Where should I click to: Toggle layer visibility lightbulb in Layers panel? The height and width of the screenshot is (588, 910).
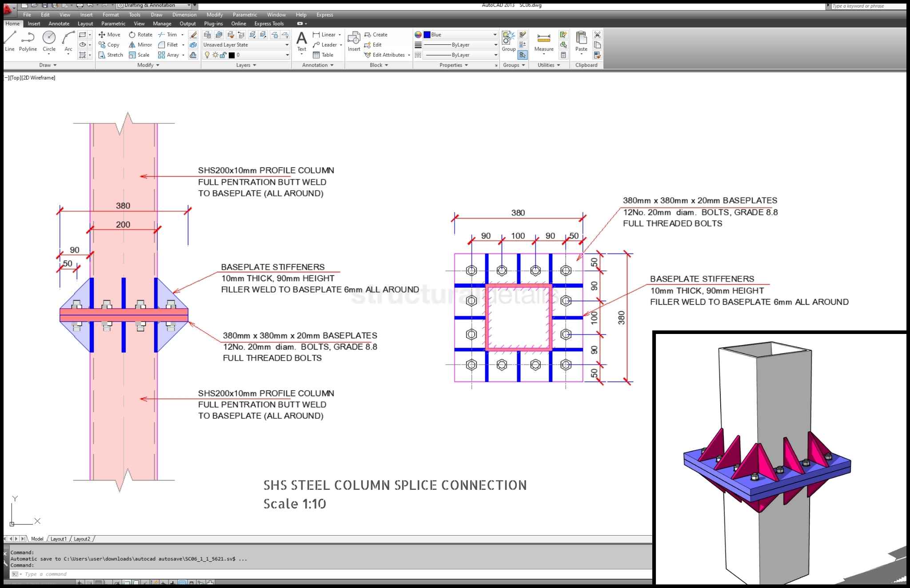point(208,55)
